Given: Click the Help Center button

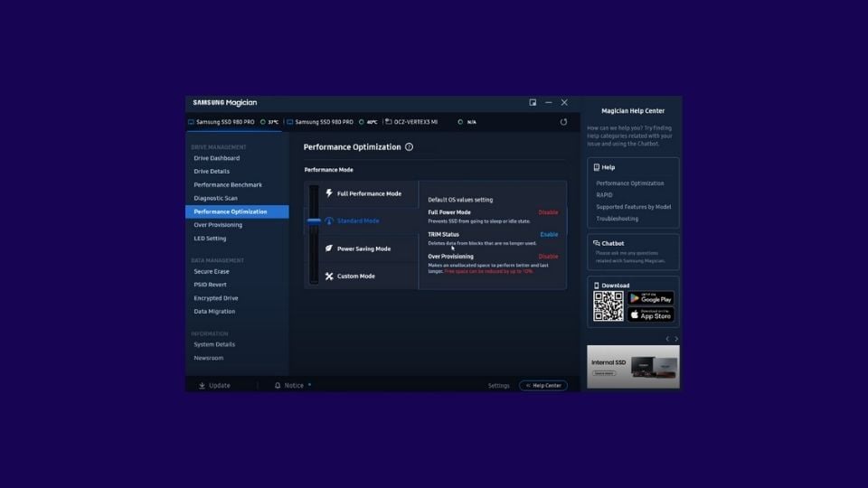Looking at the screenshot, I should [543, 386].
